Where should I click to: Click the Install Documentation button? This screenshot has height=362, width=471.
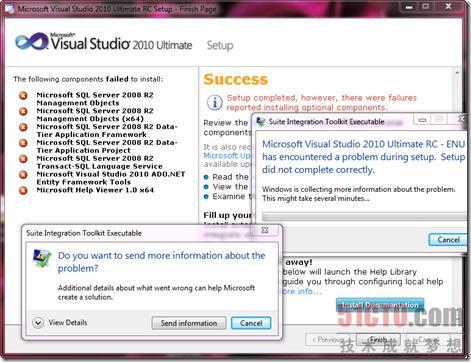pos(380,305)
